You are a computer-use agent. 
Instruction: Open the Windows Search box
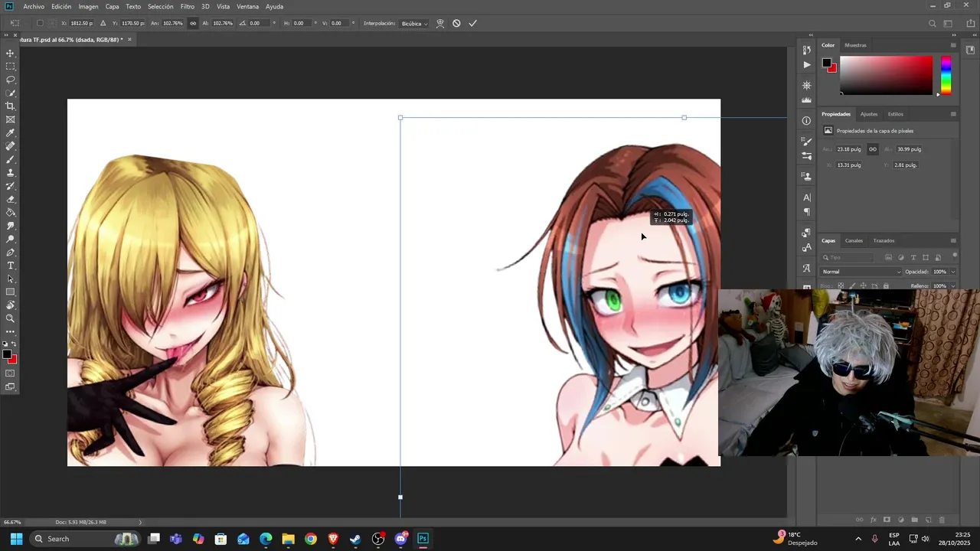click(86, 539)
